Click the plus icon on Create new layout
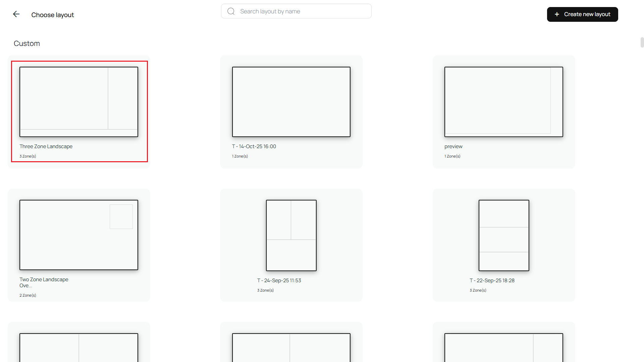The width and height of the screenshot is (644, 362). (x=557, y=14)
